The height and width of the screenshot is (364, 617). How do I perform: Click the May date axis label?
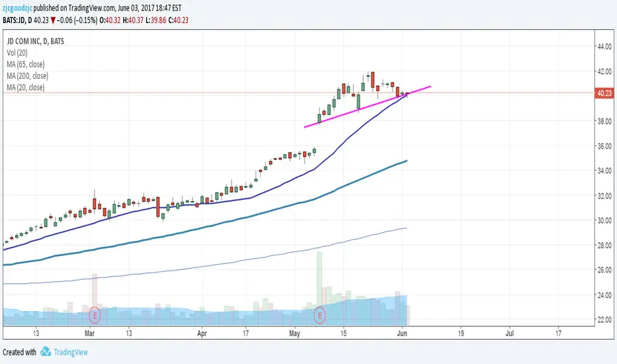pyautogui.click(x=295, y=334)
